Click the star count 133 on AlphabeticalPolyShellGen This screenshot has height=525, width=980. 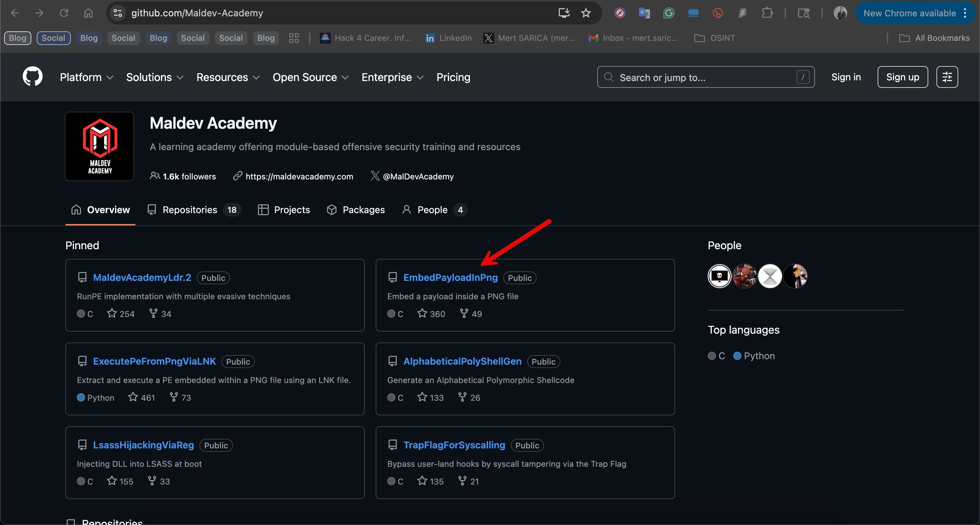pos(430,397)
